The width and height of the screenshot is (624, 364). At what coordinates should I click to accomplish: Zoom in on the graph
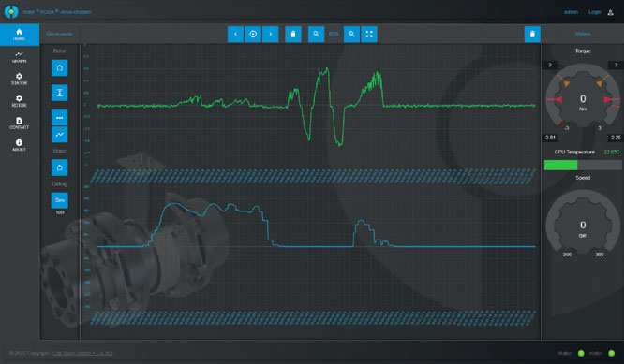point(351,35)
